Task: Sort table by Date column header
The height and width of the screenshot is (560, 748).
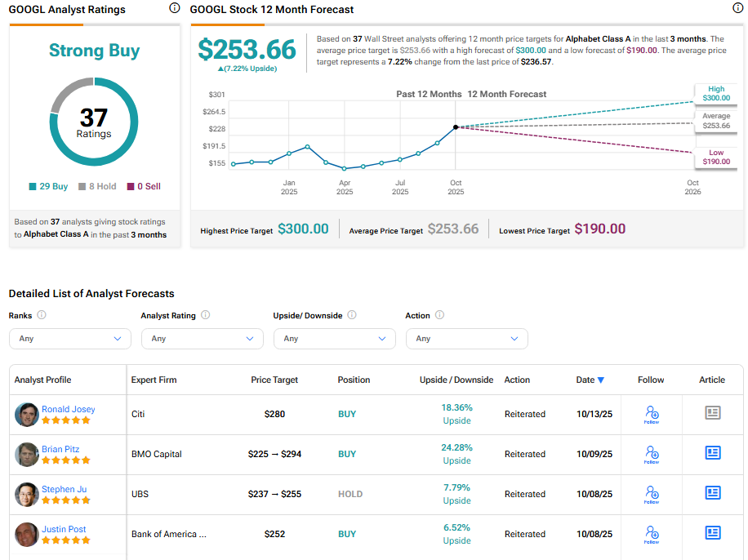Action: [x=590, y=380]
